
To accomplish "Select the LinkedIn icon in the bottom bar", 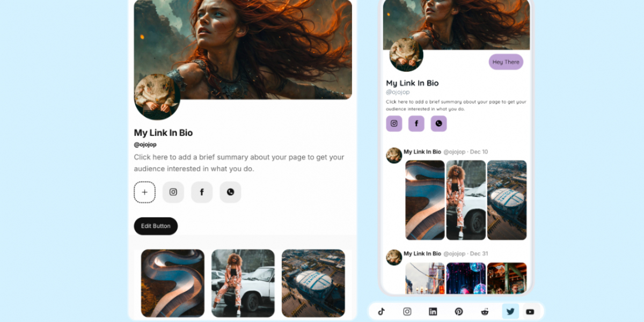I will (433, 312).
